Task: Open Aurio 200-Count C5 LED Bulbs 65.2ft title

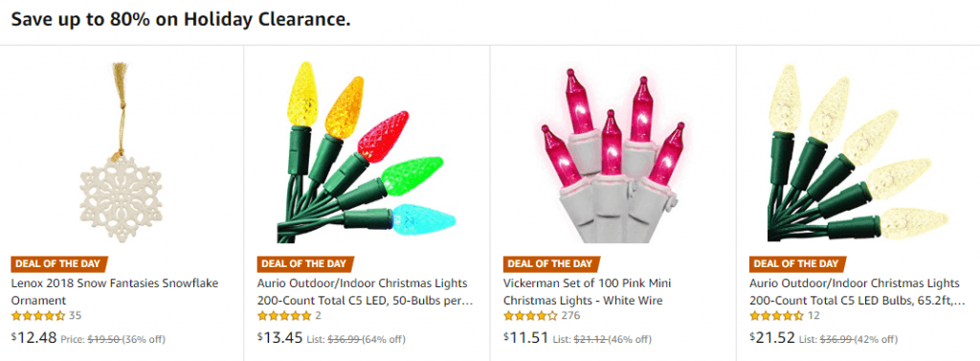Action: 858,291
